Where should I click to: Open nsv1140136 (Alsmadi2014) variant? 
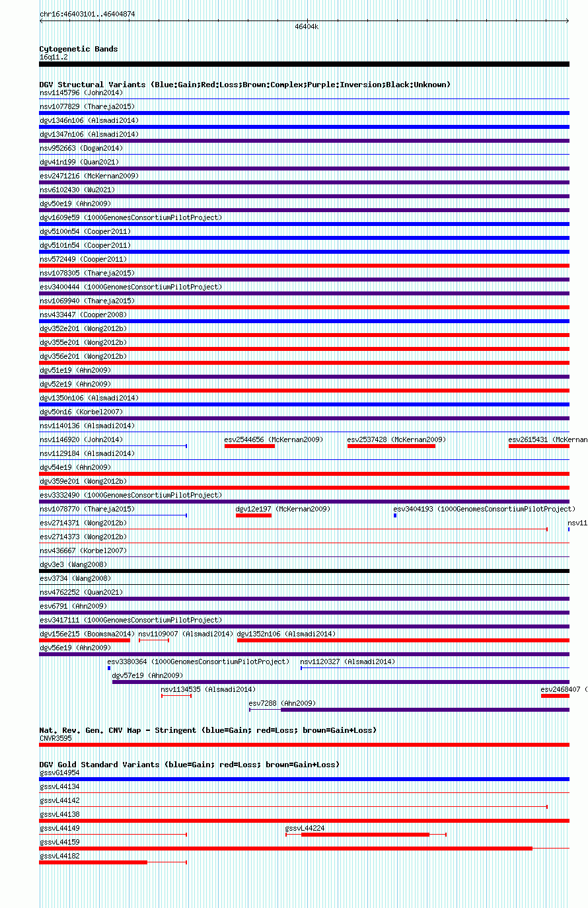click(x=87, y=426)
